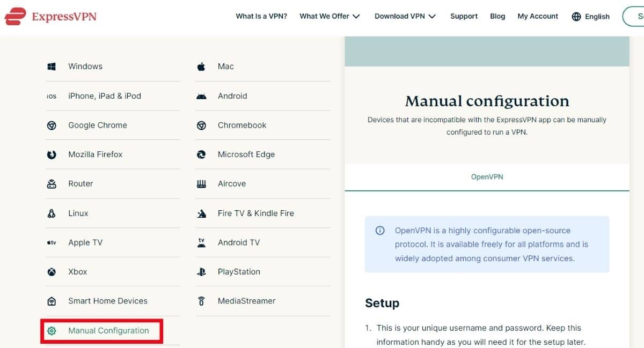Screen dimensions: 644x348
Task: Click the Aircove router icon
Action: click(x=201, y=184)
